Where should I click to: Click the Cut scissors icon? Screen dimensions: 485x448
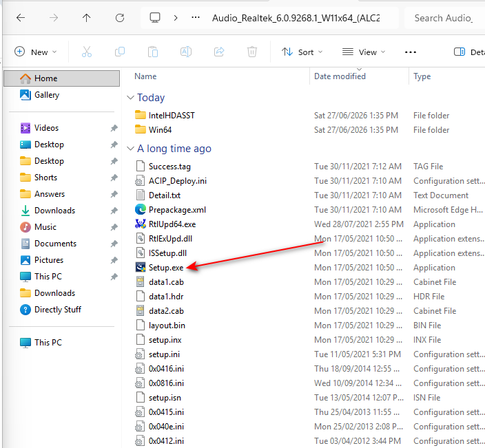pyautogui.click(x=87, y=52)
